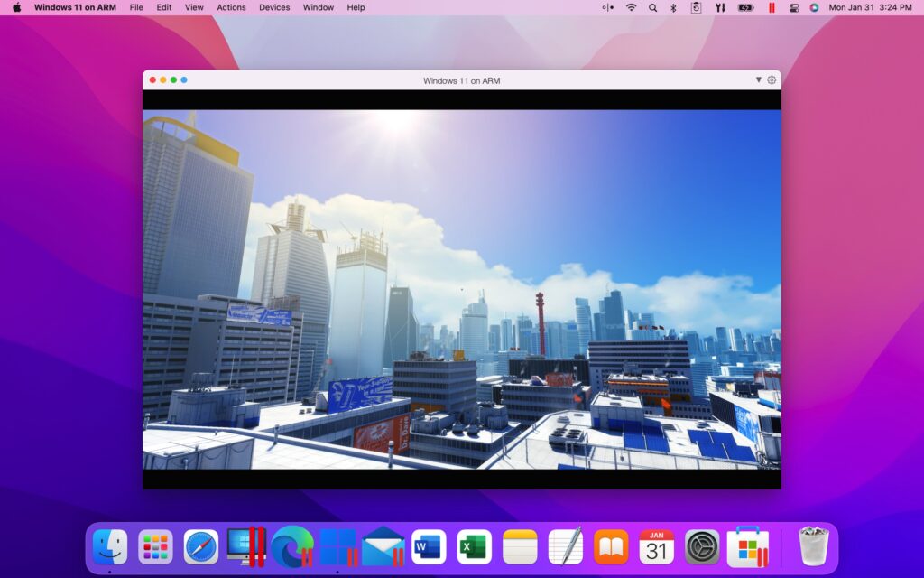Open Windows Mail from the Dock
The width and height of the screenshot is (924, 578).
pyautogui.click(x=383, y=546)
